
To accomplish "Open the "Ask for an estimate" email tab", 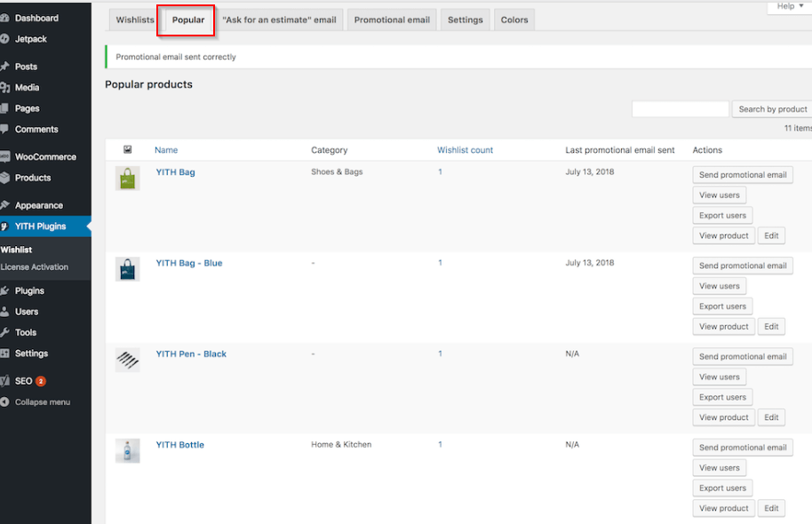I will point(279,20).
